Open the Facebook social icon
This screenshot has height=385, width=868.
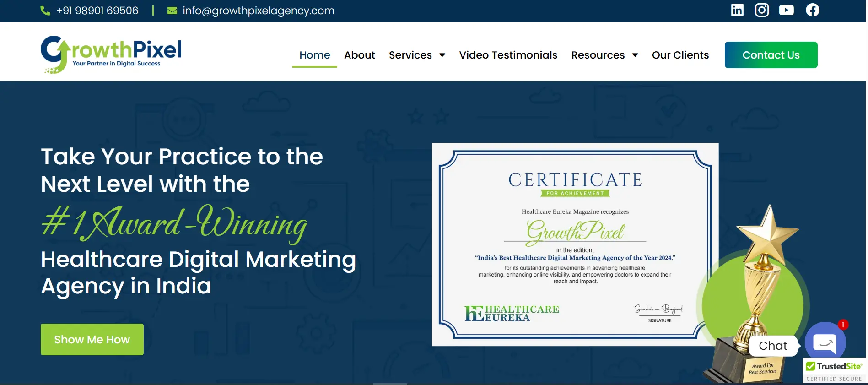(813, 10)
